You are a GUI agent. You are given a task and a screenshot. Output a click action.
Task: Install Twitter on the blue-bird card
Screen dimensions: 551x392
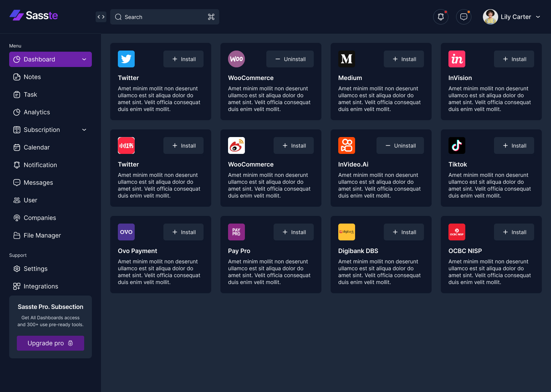pos(184,59)
